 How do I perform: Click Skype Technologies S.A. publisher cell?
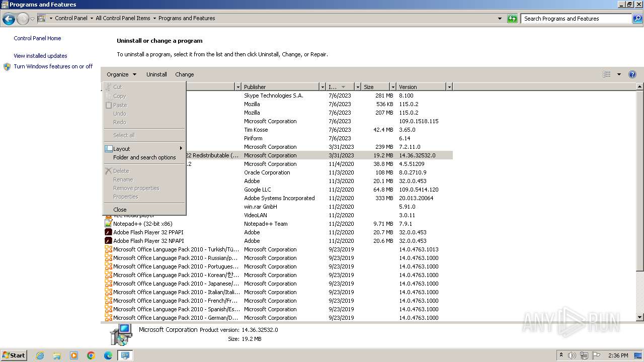274,96
